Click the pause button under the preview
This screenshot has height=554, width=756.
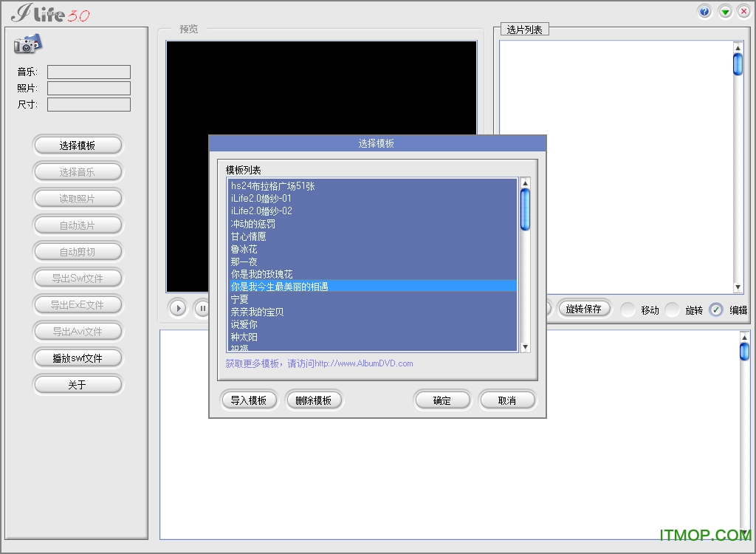click(202, 308)
